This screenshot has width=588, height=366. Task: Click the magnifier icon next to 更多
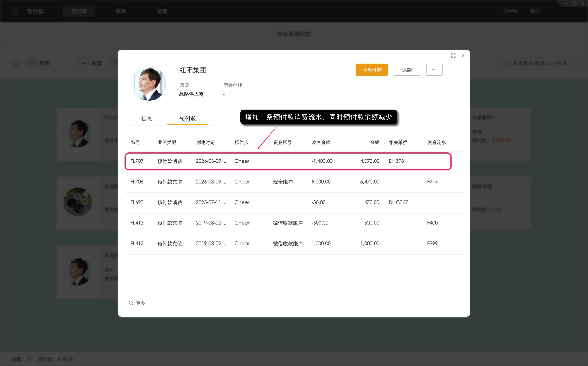(131, 303)
